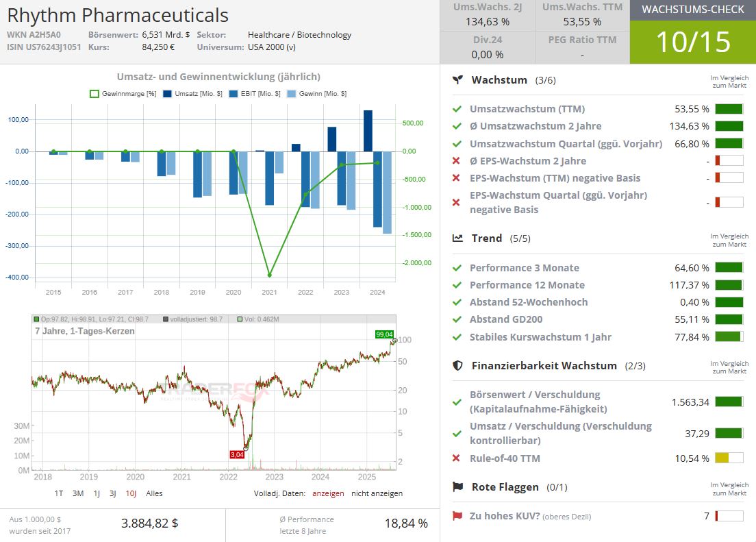Click the red cross beside Rule-of-40 TTM
This screenshot has width=756, height=542.
point(456,458)
